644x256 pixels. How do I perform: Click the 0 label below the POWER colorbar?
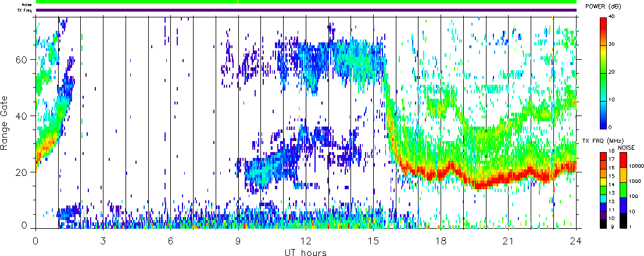coord(610,127)
